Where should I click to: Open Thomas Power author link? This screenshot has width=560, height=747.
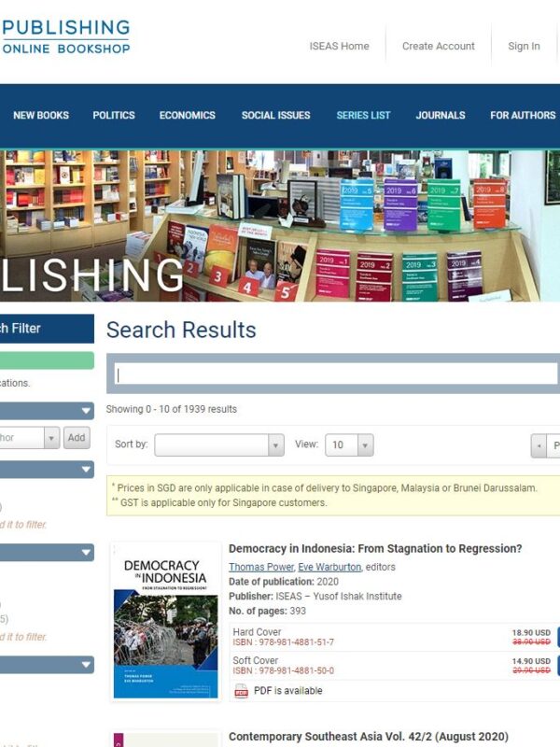(261, 567)
